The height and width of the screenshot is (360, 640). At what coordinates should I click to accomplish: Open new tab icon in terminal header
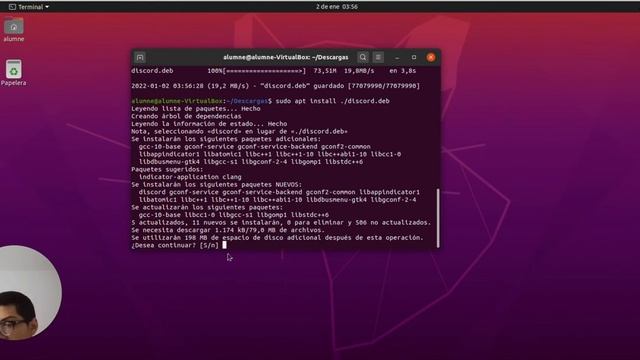(x=140, y=58)
